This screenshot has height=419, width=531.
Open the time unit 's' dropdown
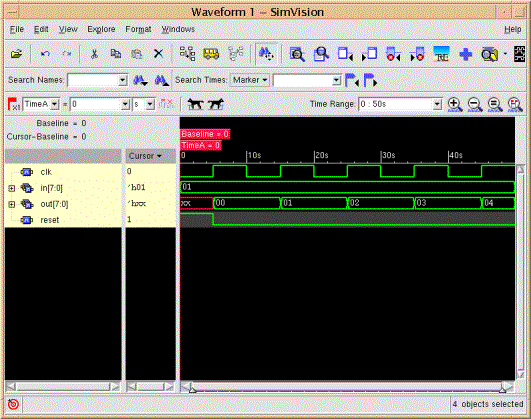pos(150,104)
